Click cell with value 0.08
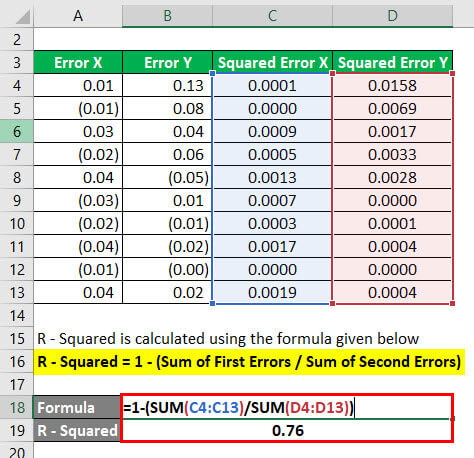474x458 pixels. 167,108
